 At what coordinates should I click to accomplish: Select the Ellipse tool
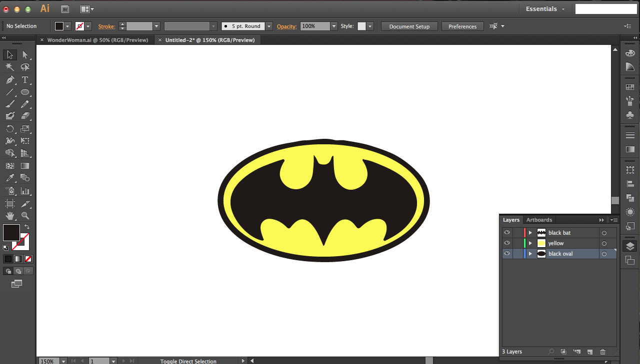coord(25,92)
